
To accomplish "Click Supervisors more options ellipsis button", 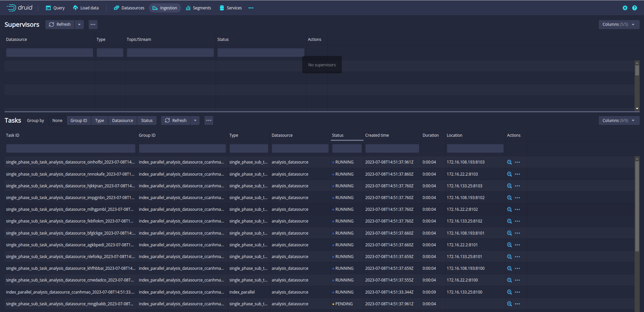I will (x=93, y=24).
